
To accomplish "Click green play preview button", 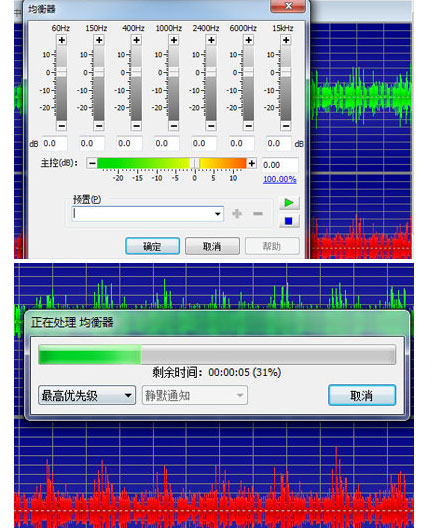I will pyautogui.click(x=289, y=203).
